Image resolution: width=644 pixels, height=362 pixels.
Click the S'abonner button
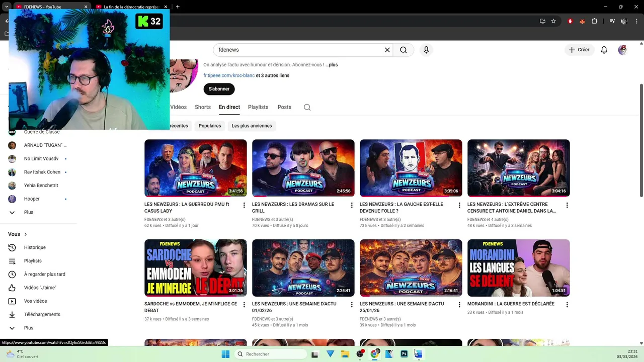coord(219,89)
